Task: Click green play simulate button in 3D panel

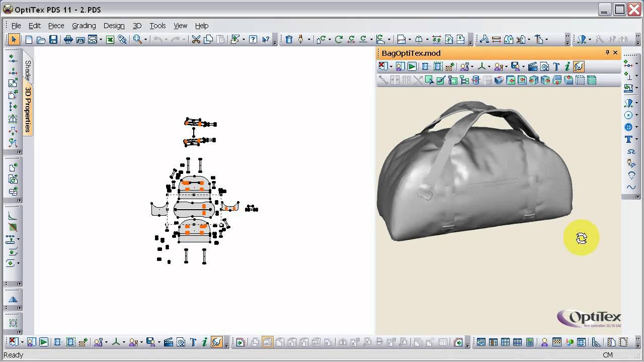Action: coord(412,66)
